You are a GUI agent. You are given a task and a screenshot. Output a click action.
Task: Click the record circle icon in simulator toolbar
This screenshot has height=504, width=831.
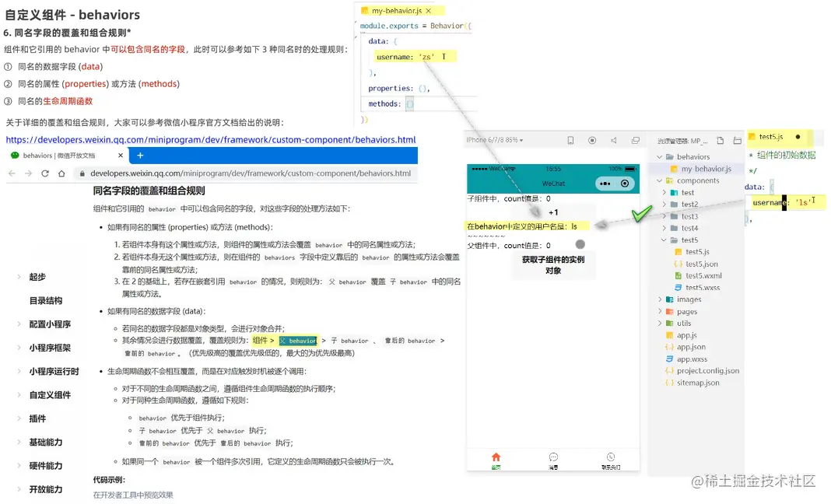tap(592, 141)
